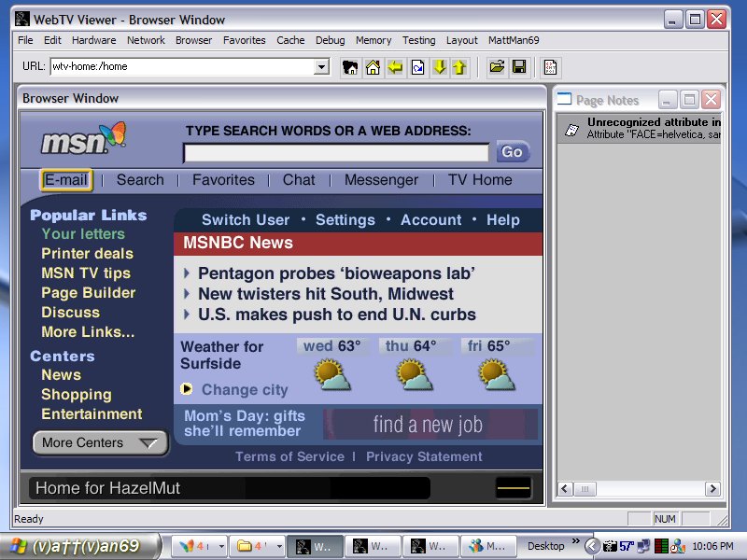Click the MSN search words input field
Viewport: 747px width, 560px height.
pos(336,153)
